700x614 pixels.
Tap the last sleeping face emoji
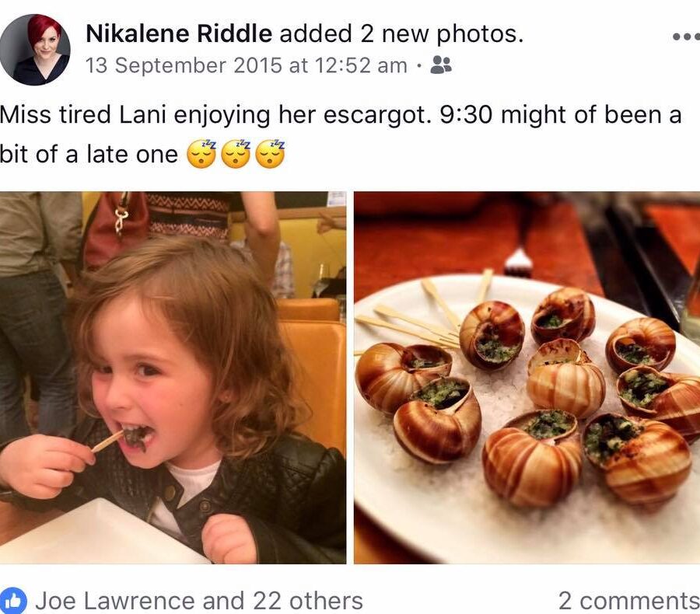tap(270, 155)
